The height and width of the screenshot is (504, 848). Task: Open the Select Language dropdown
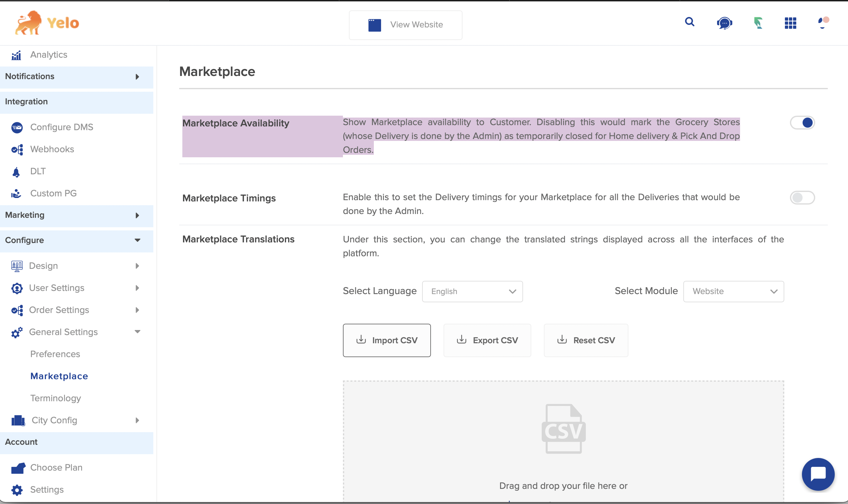472,291
